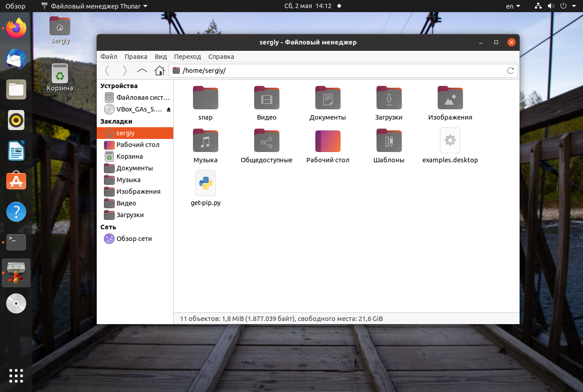Open the Загрузки folder icon

389,98
